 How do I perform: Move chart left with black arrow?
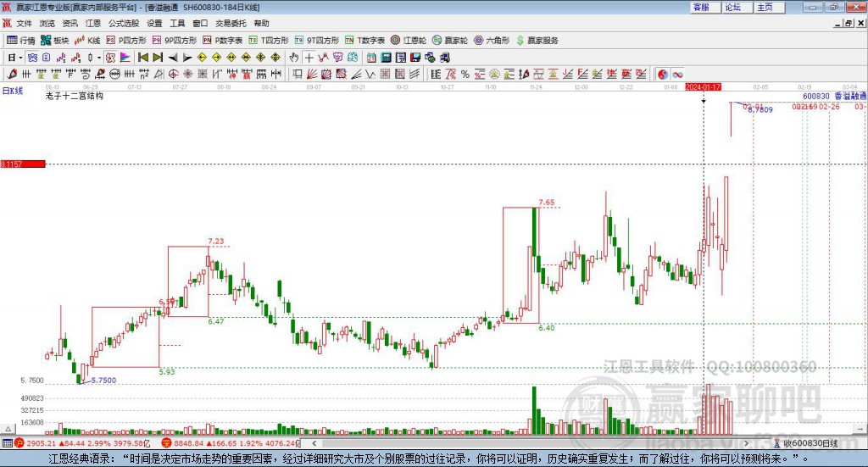coord(173,58)
